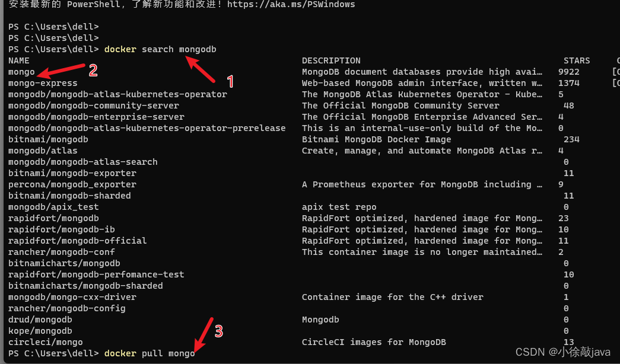The height and width of the screenshot is (364, 620).
Task: Click mongodb/mongodb-community-server entry
Action: [94, 106]
